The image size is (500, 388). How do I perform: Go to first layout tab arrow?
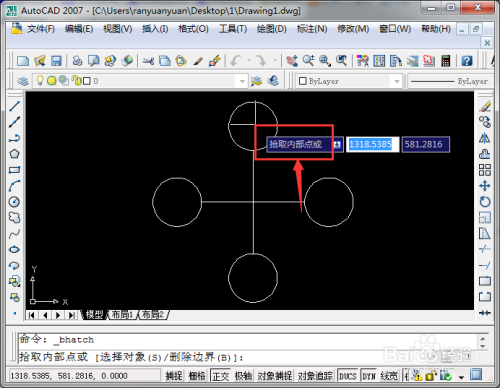(32, 315)
